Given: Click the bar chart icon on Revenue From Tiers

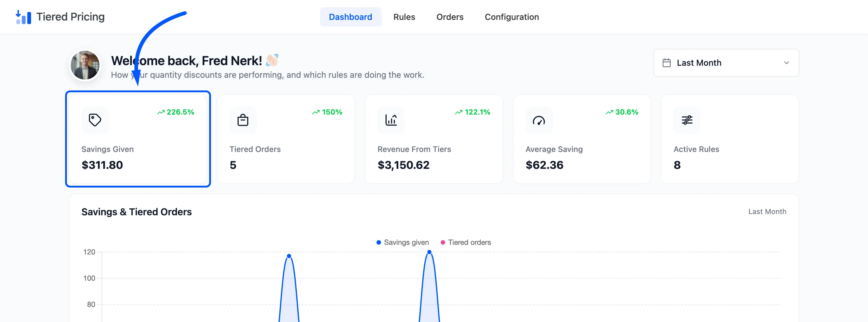Looking at the screenshot, I should coord(391,120).
